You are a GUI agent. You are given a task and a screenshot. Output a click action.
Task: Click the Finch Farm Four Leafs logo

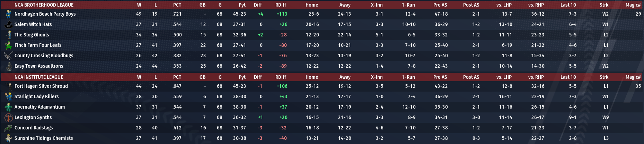(x=8, y=45)
